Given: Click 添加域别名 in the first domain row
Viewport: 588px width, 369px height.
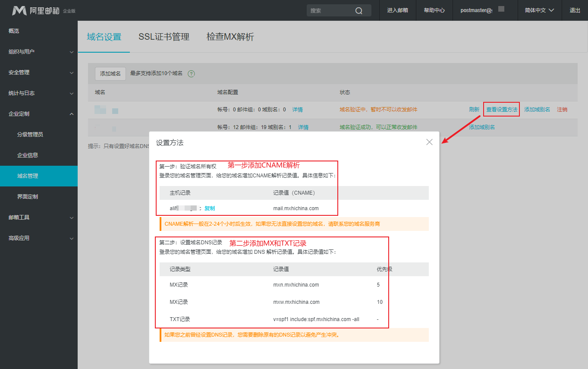Looking at the screenshot, I should point(537,110).
